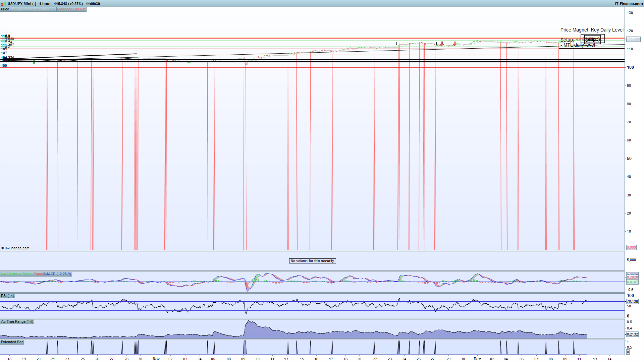Click the Extended Bar panel label
Image resolution: width=644 pixels, height=362 pixels.
click(12, 342)
